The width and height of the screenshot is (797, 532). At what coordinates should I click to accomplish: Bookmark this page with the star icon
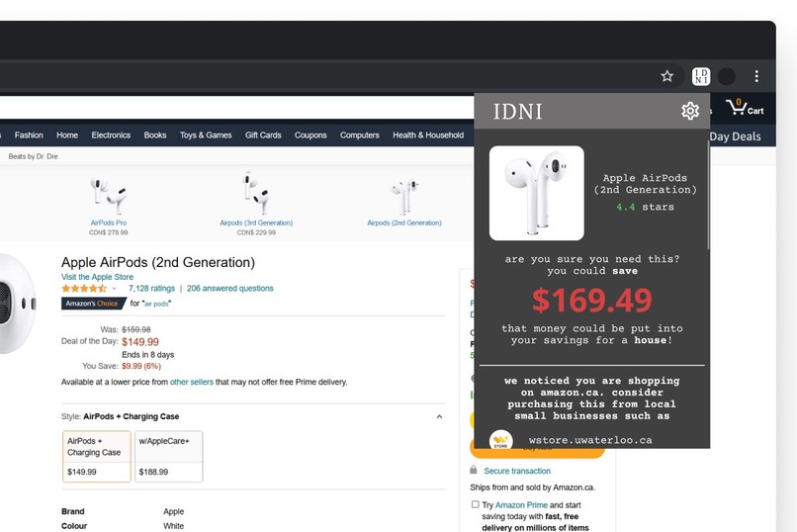click(x=666, y=76)
